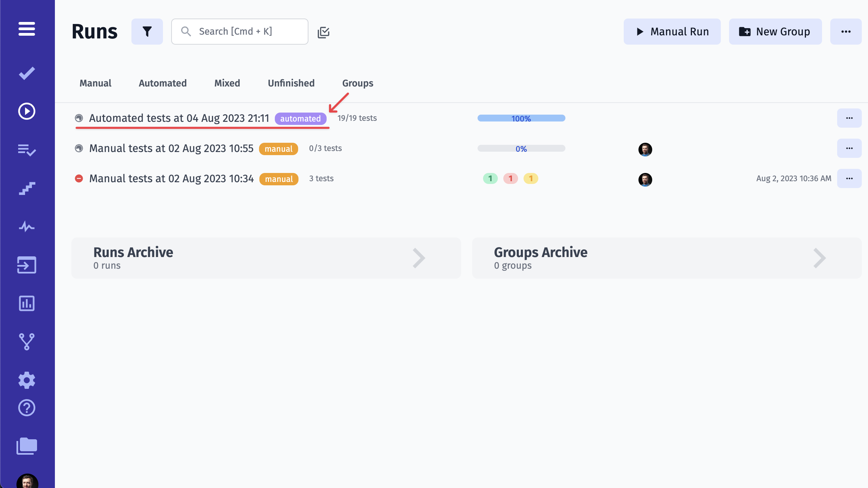Open the Analytics chart sidebar icon
This screenshot has width=868, height=488.
click(x=27, y=303)
